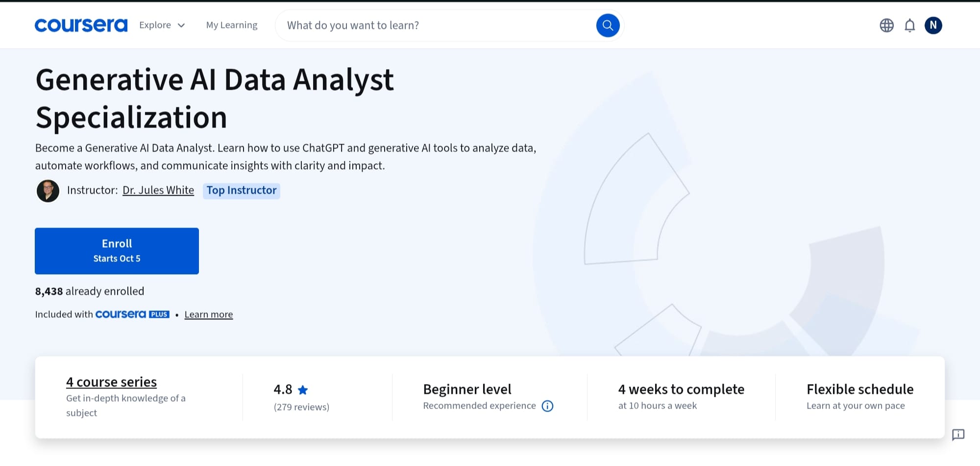This screenshot has width=980, height=466.
Task: Click the (279 reviews) count
Action: pos(302,407)
